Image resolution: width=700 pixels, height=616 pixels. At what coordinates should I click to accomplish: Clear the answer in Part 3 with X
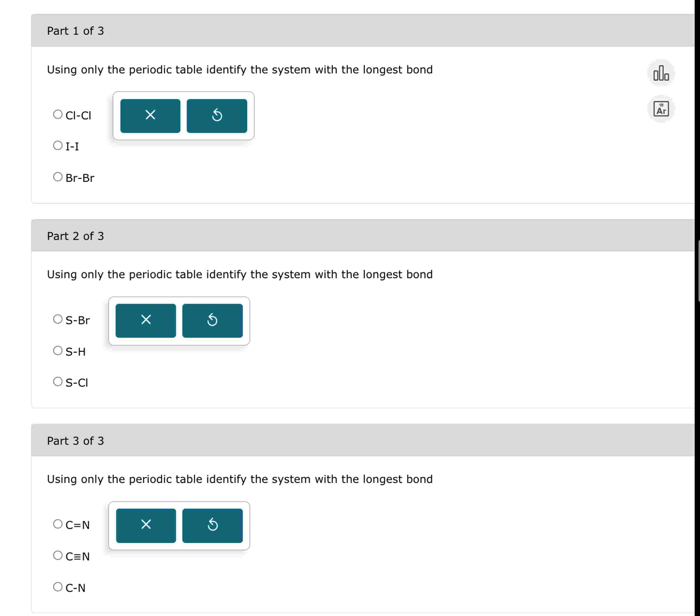(x=146, y=525)
